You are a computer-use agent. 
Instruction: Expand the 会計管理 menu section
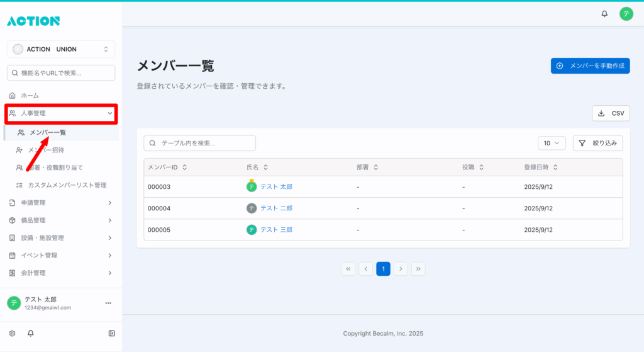[61, 273]
